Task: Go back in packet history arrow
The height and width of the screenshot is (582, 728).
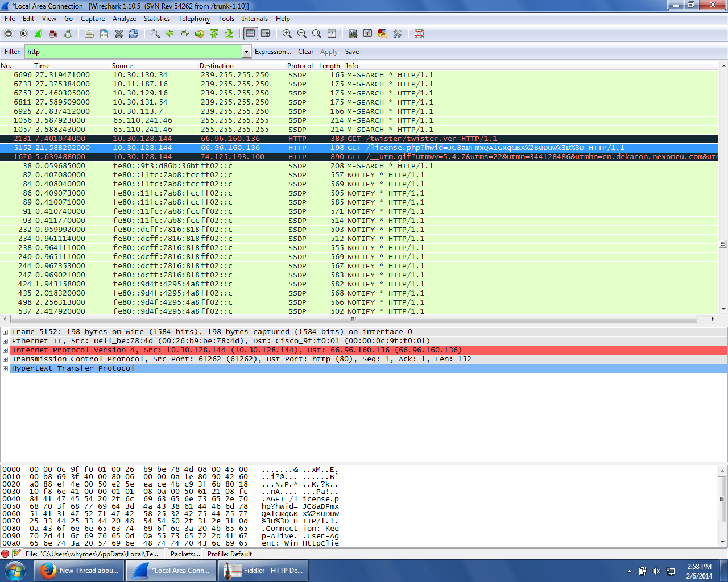Action: (170, 34)
